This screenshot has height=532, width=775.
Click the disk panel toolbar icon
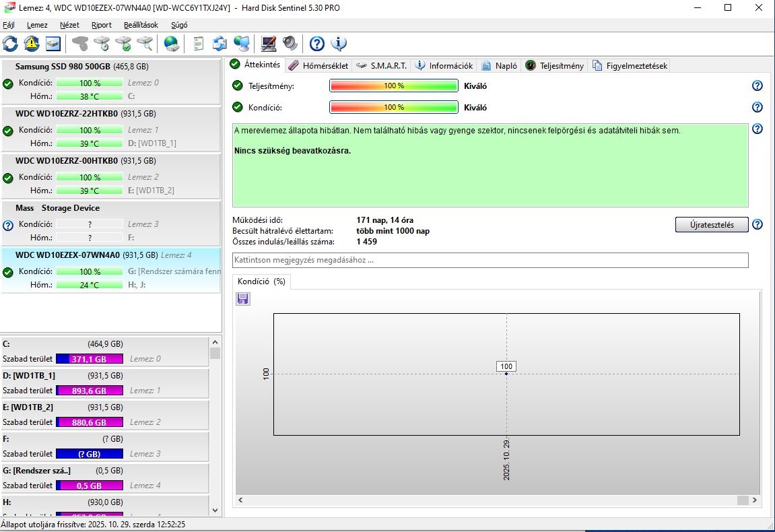pos(53,44)
